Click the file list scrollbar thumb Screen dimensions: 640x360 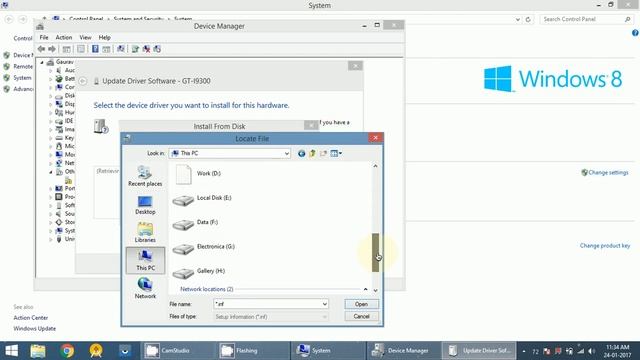(376, 253)
